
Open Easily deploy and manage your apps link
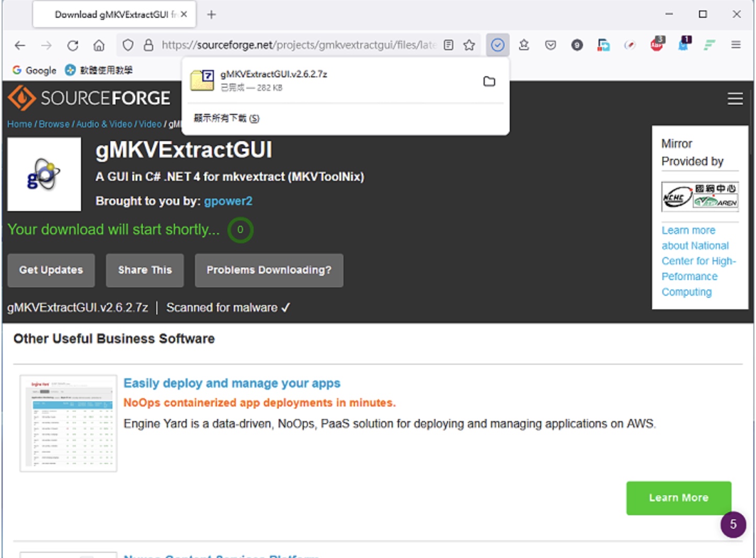pyautogui.click(x=232, y=383)
